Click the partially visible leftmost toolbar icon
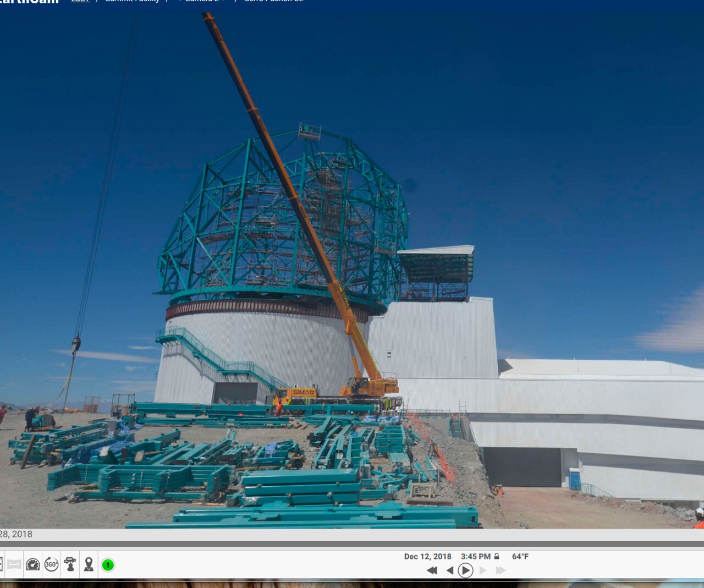This screenshot has height=588, width=704. [2, 565]
